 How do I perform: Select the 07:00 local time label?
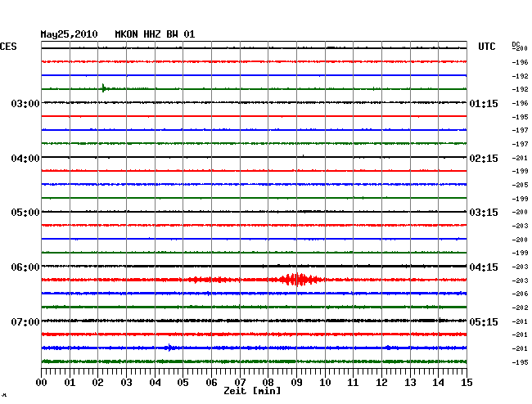pyautogui.click(x=25, y=321)
